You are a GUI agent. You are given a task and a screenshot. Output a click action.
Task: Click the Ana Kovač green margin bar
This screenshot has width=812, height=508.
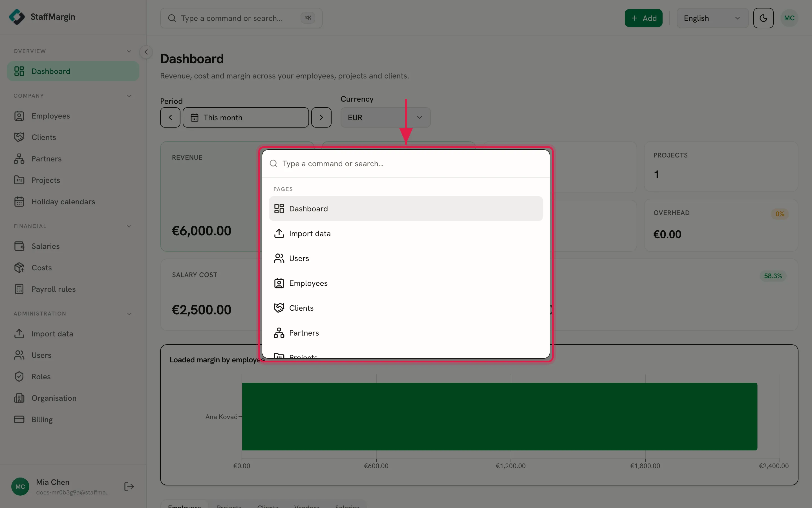[500, 417]
